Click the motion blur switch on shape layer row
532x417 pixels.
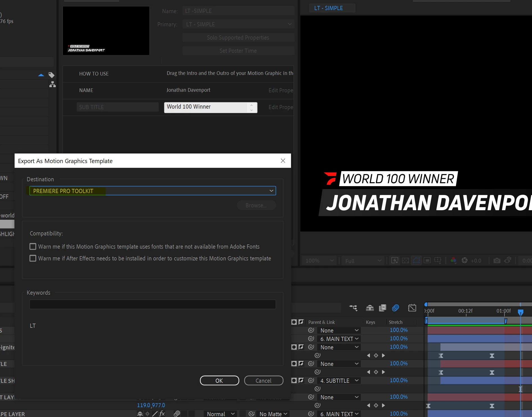(177, 414)
